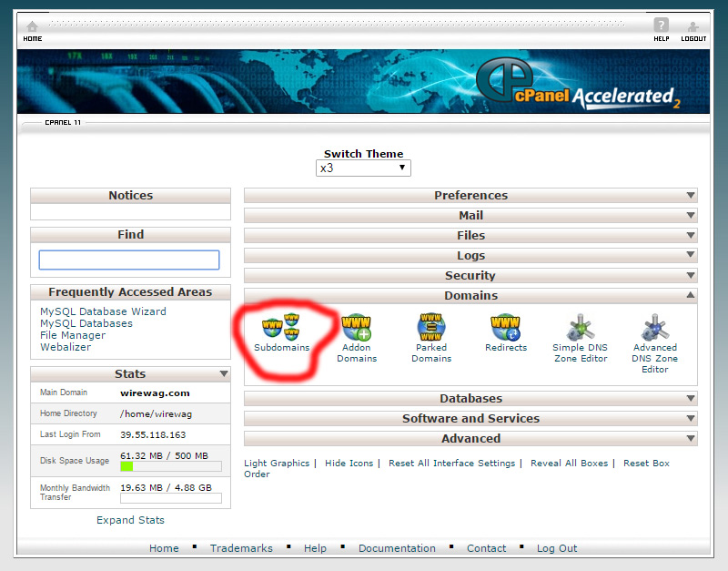Click the cPanel Accelerated banner logo
This screenshot has height=571, width=728.
pyautogui.click(x=578, y=83)
